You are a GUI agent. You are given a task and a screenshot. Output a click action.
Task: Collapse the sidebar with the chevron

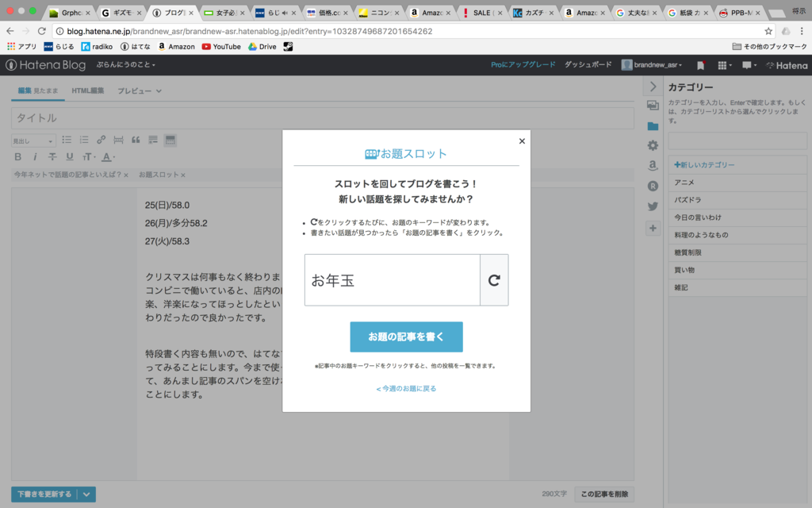(x=653, y=87)
